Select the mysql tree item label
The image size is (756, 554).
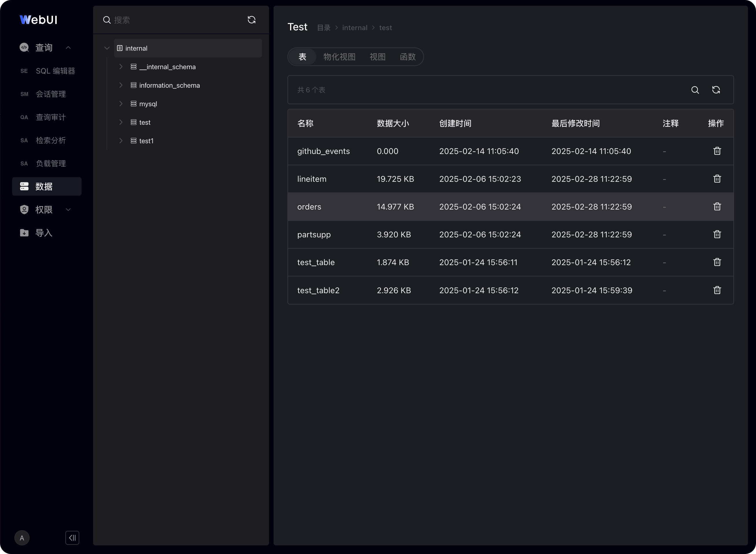coord(148,104)
